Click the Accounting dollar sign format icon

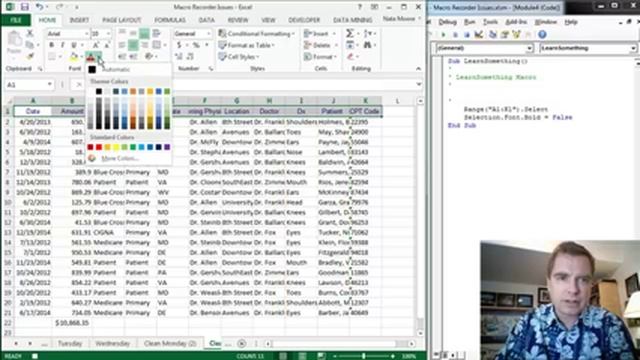click(x=179, y=45)
